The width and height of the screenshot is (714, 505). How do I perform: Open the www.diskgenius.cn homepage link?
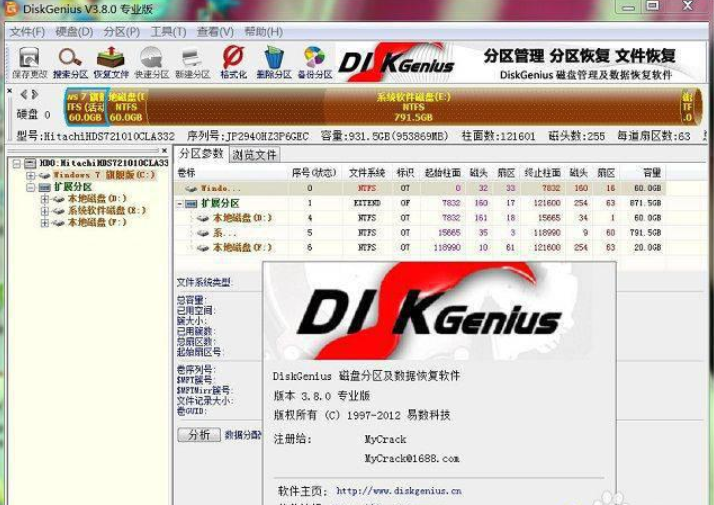click(x=398, y=491)
